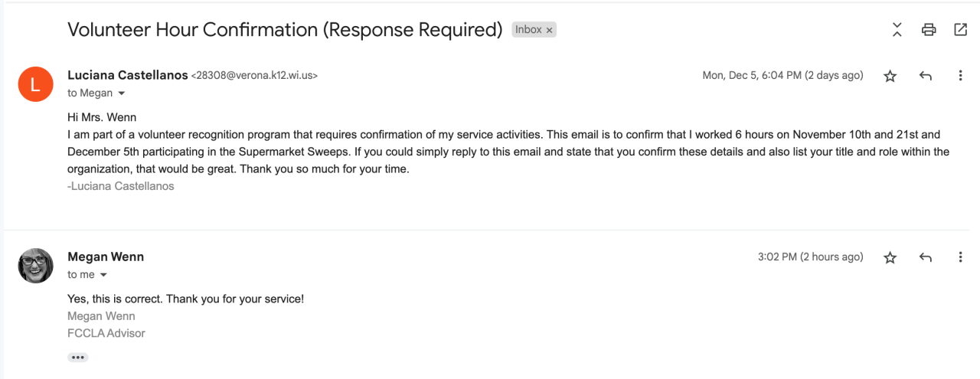Open more options for Luciana's message
Viewport: 980px width, 379px height.
(960, 76)
